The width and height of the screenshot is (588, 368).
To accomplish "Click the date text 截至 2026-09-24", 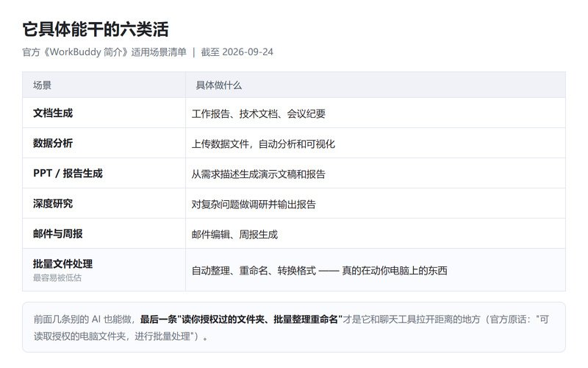I will (237, 52).
